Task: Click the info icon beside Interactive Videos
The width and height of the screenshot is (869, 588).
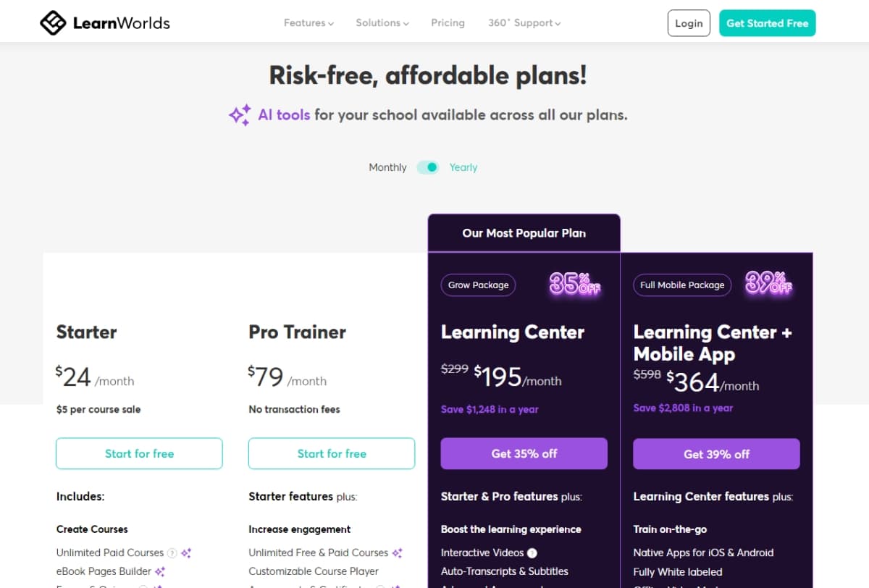Action: [532, 553]
